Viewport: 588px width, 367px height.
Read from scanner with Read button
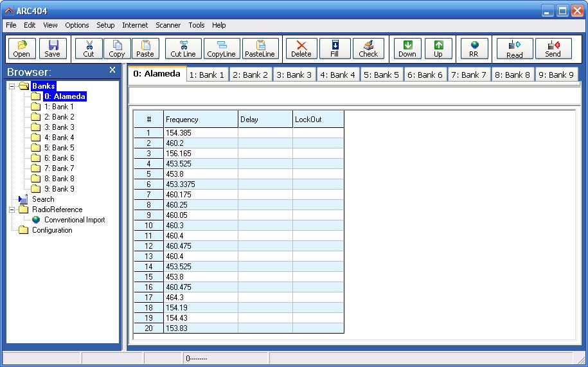coord(515,49)
